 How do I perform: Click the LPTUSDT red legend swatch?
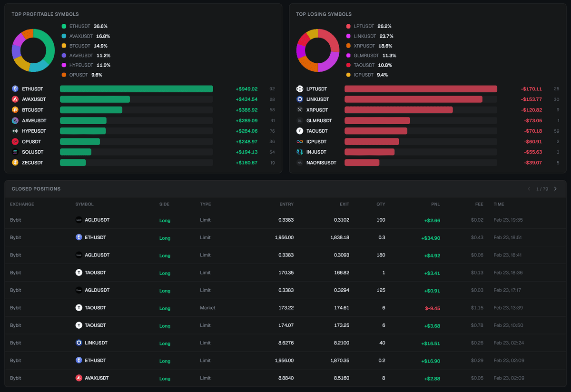coord(348,27)
